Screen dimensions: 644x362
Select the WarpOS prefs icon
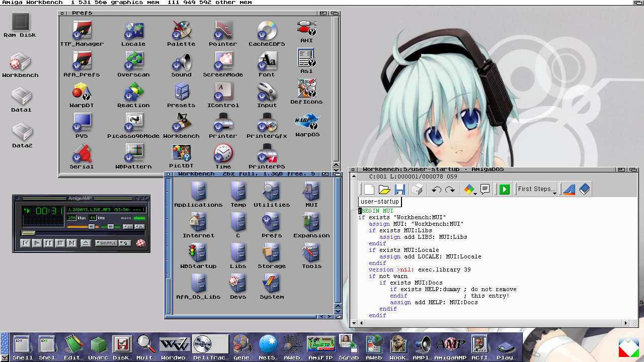307,125
